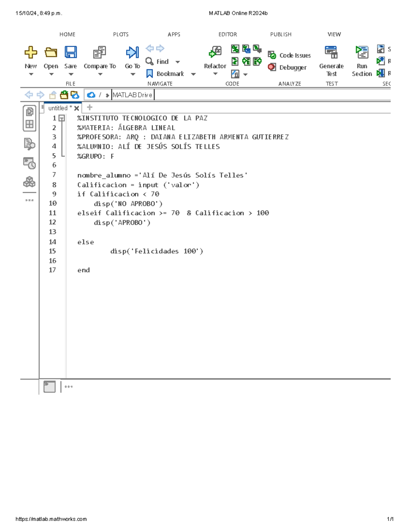Open the Debugger tool
The image size is (411, 532).
click(x=272, y=67)
